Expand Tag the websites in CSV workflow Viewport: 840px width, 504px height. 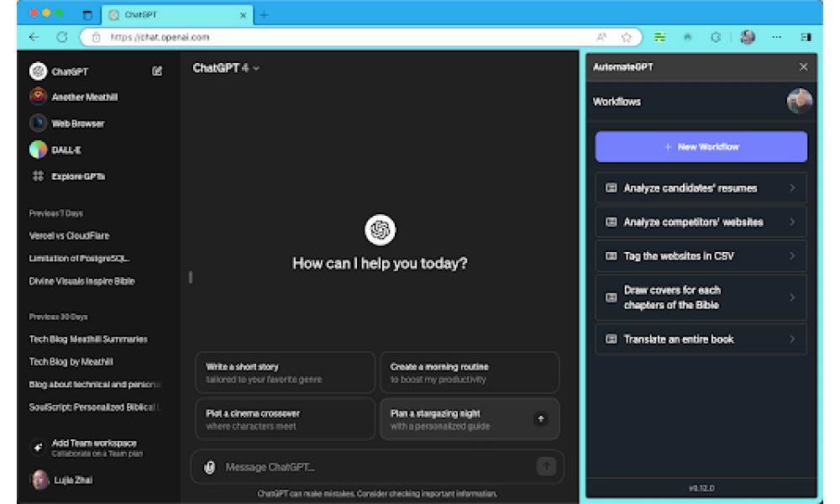click(x=701, y=256)
